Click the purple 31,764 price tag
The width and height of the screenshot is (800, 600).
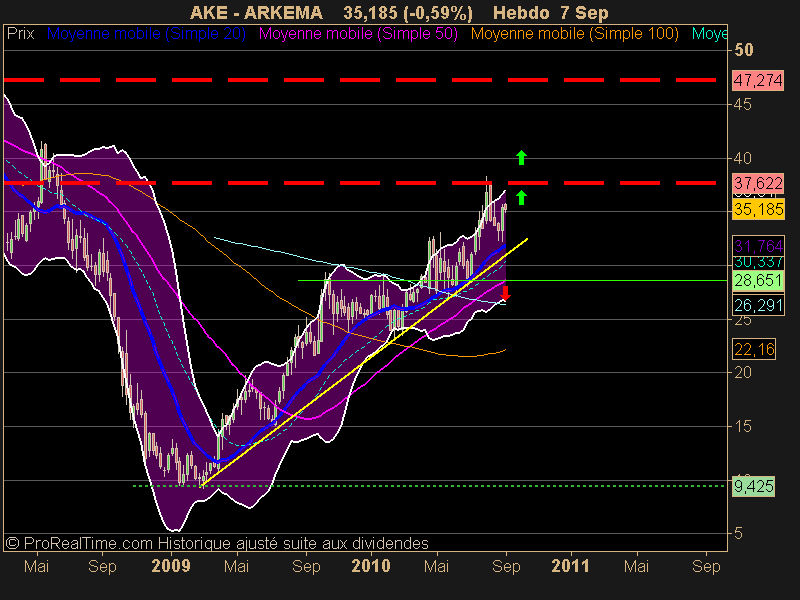point(758,246)
